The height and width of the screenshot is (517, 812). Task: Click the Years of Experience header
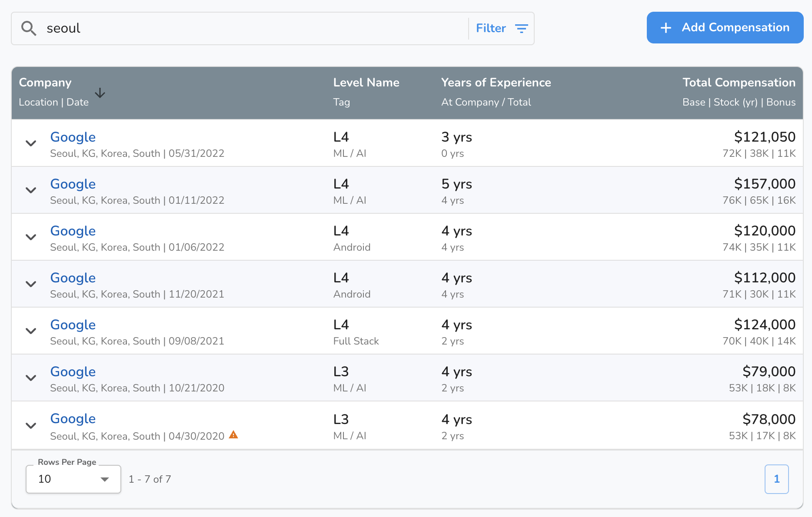496,83
